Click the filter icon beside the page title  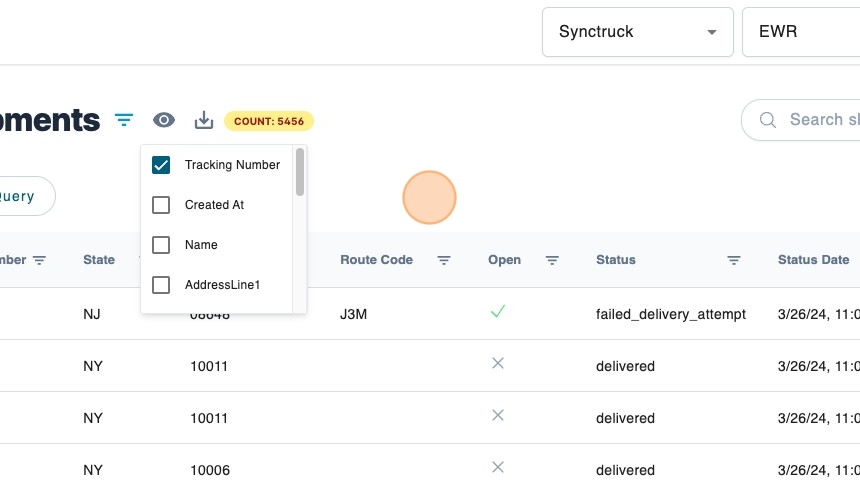coord(124,120)
